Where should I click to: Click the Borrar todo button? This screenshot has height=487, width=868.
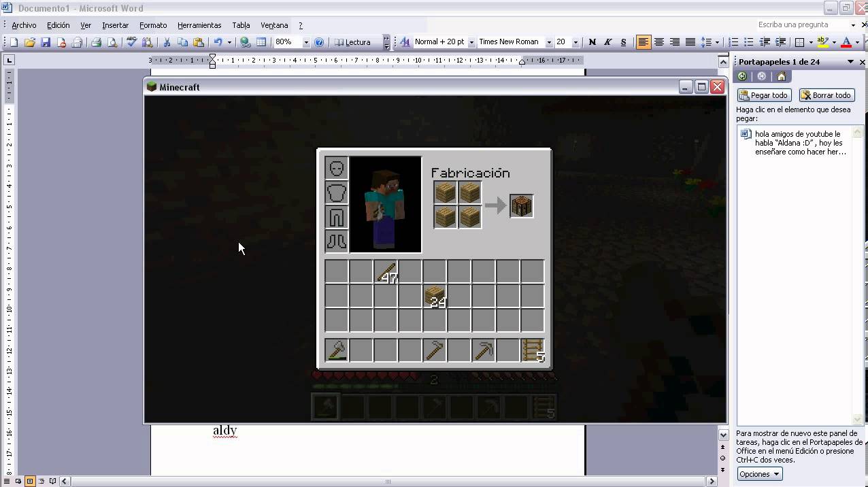coord(827,95)
